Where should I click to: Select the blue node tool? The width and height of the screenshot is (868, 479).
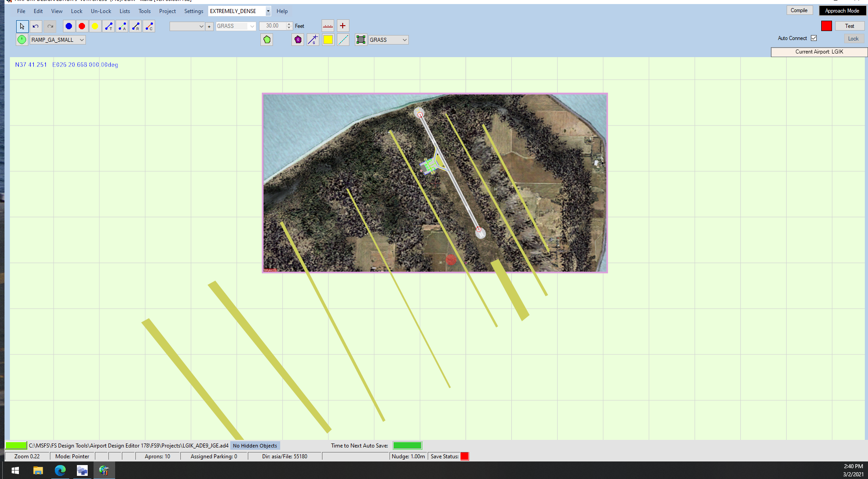click(x=69, y=26)
